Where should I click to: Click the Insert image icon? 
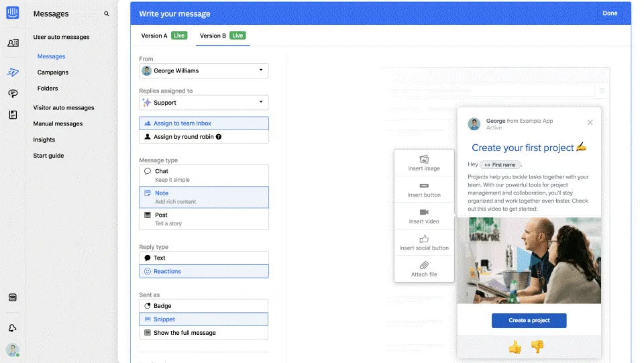click(x=424, y=159)
